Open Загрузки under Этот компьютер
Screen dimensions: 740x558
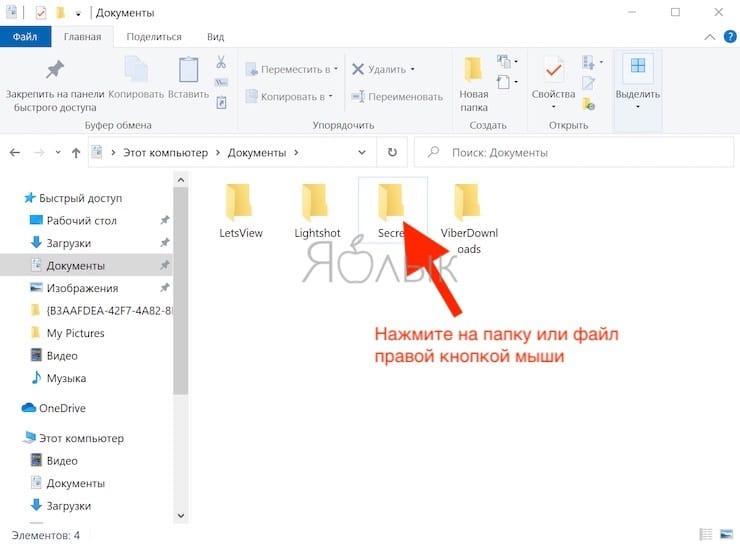click(68, 506)
